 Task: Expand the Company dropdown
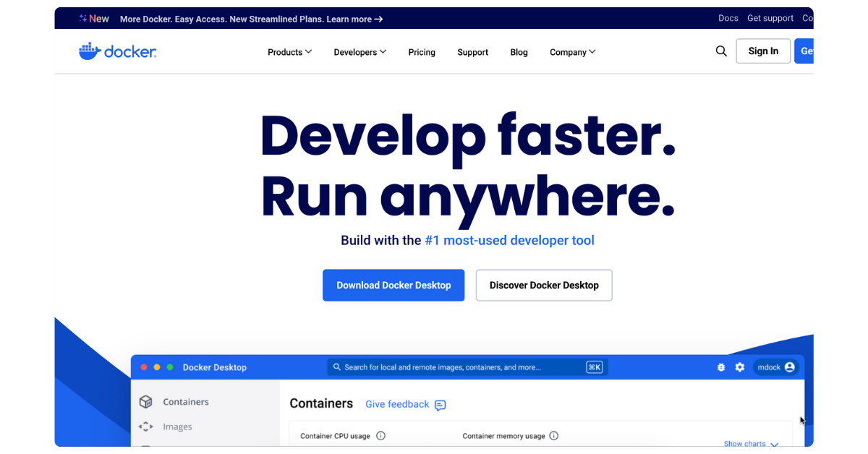[572, 52]
